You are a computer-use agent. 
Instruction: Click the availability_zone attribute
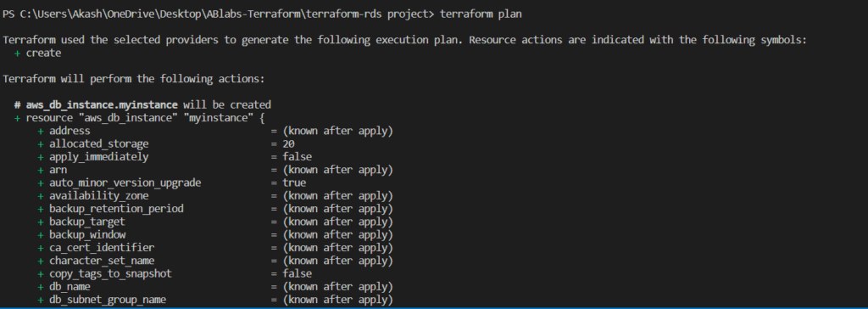click(99, 196)
